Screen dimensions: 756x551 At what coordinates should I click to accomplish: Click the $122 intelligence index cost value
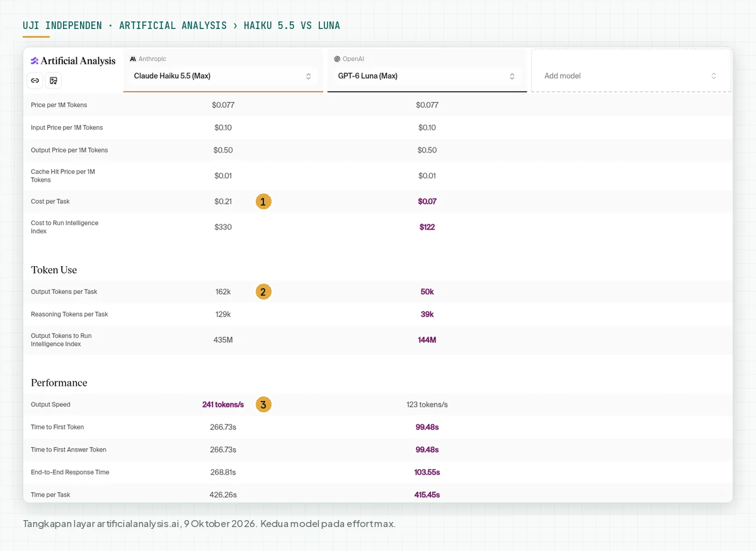pyautogui.click(x=427, y=227)
